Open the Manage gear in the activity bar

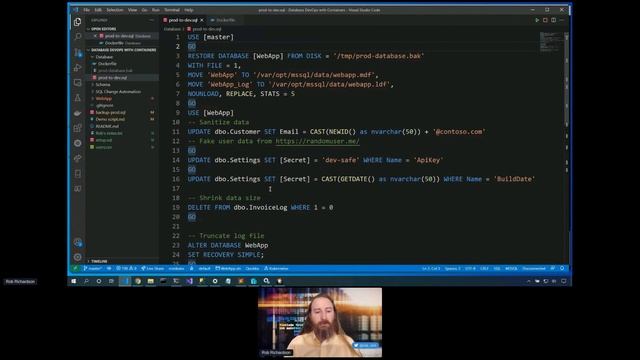78,257
